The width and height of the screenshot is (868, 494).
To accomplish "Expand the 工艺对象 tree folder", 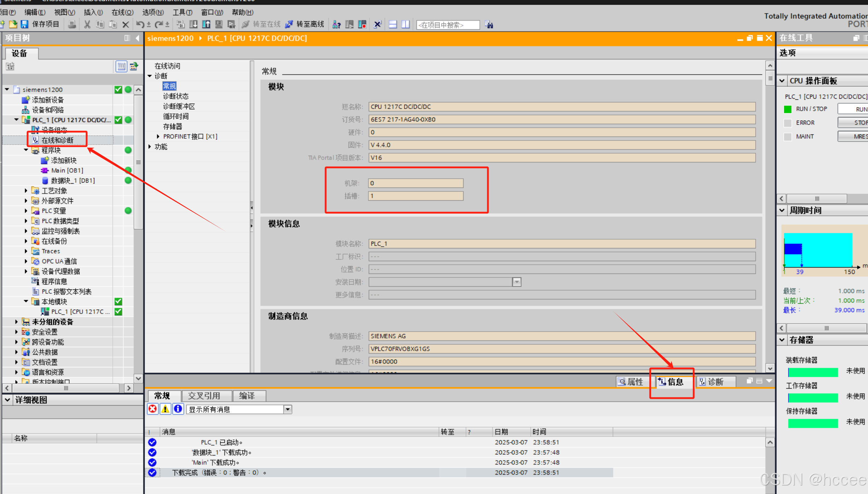I will pos(26,190).
